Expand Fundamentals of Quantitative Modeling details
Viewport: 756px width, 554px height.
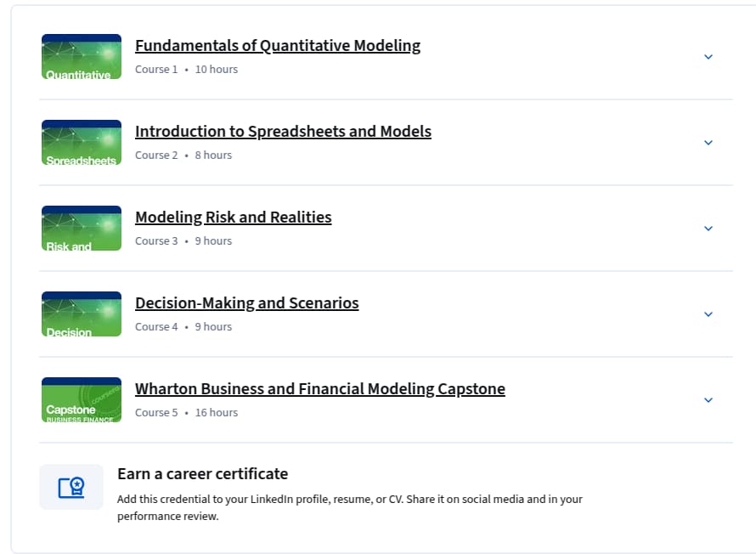708,57
